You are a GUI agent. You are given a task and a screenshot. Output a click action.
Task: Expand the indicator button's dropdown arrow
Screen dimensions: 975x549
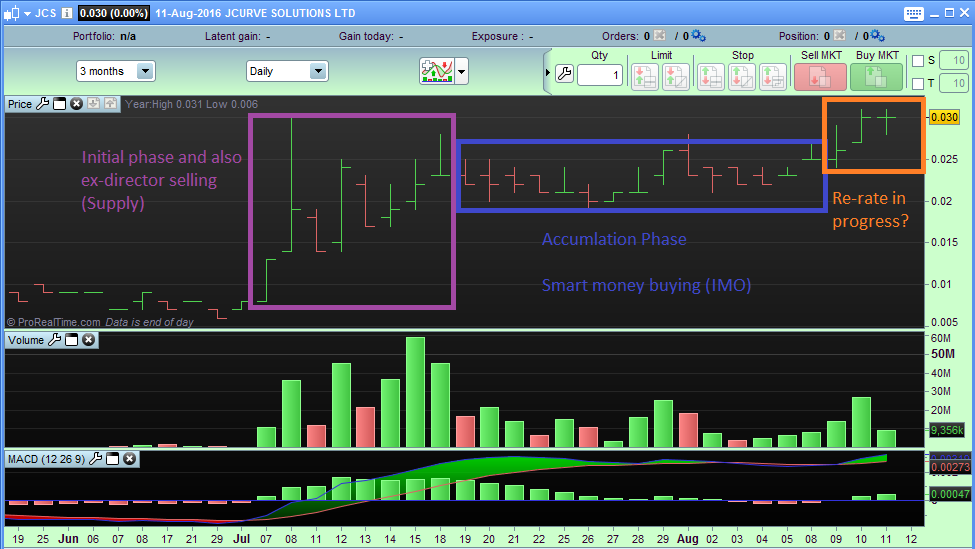pos(461,72)
